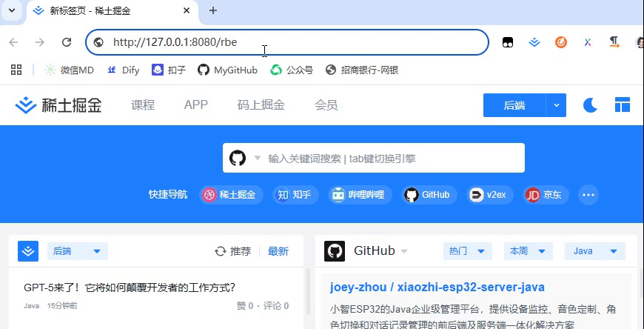Open the 哔哩哔哩 quick navigation shortcut
The image size is (644, 329).
[x=360, y=195]
